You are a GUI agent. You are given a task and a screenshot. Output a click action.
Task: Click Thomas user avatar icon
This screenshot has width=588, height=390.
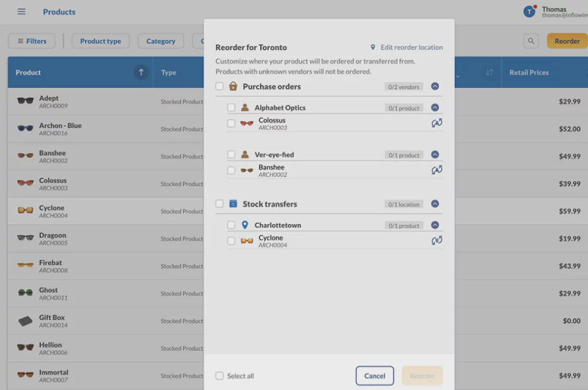(529, 11)
